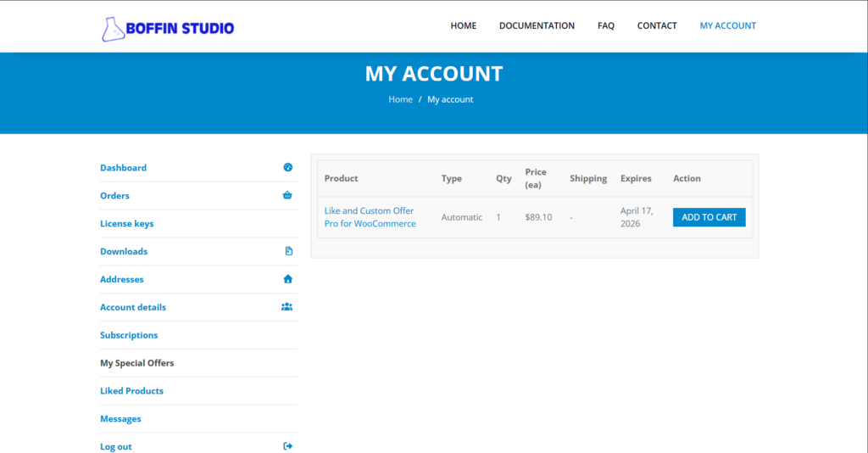Open the Home navigation menu item
This screenshot has height=453, width=868.
point(463,25)
